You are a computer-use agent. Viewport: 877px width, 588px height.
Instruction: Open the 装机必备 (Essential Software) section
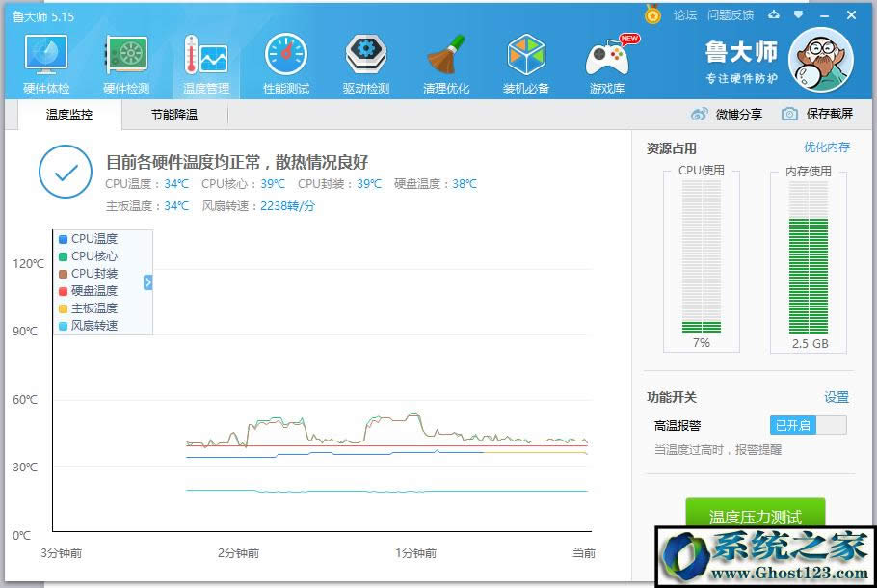[526, 61]
